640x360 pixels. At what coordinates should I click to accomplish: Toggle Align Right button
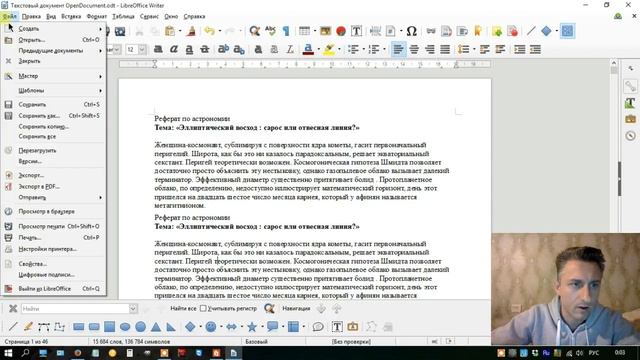(x=429, y=49)
